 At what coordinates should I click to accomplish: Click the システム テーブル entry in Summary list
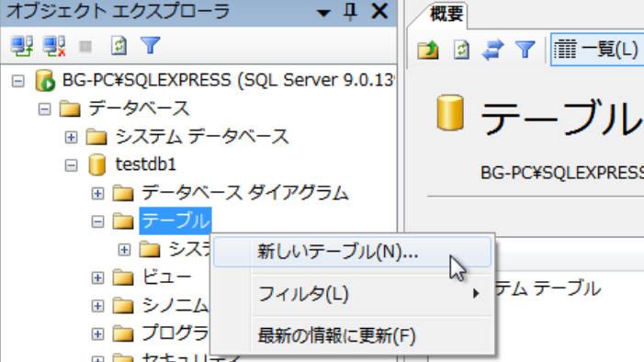tap(548, 288)
